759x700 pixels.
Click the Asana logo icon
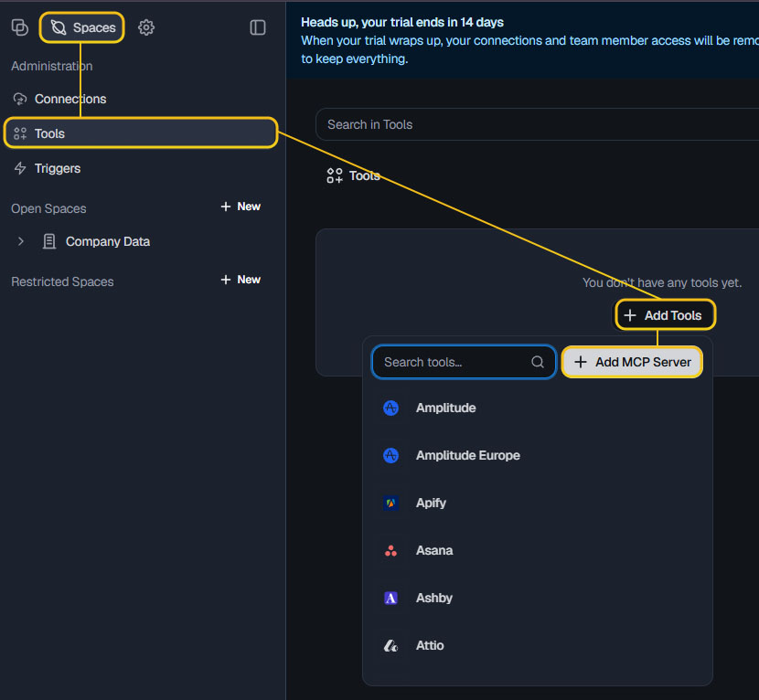(390, 550)
